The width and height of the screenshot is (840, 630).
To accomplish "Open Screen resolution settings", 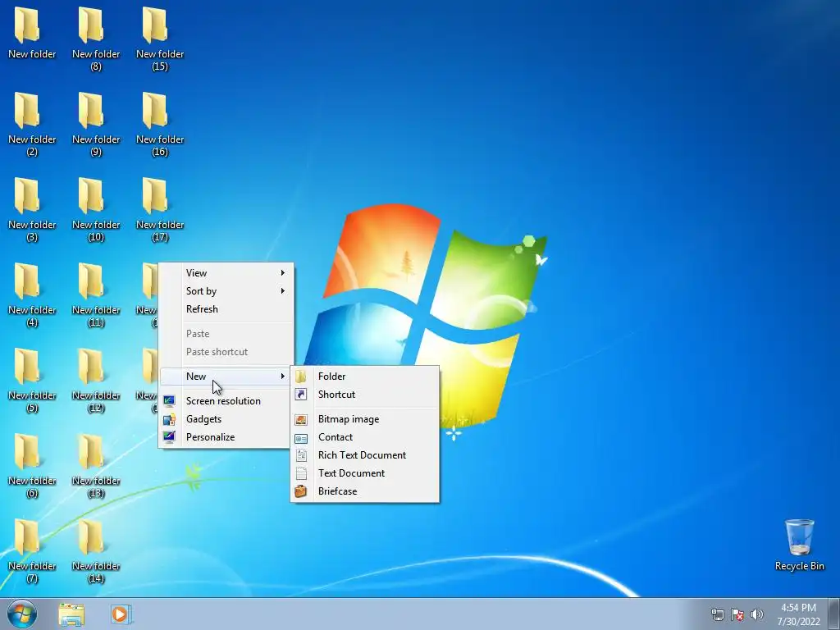I will click(226, 400).
